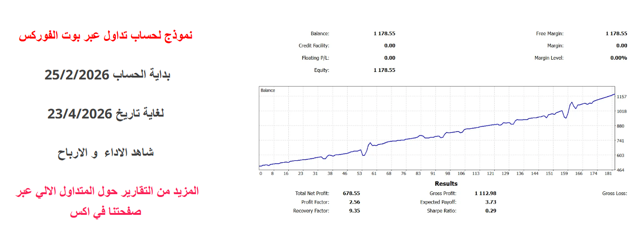Select the Equity value 1 178.55
Screen dimensions: 644x236
384,70
